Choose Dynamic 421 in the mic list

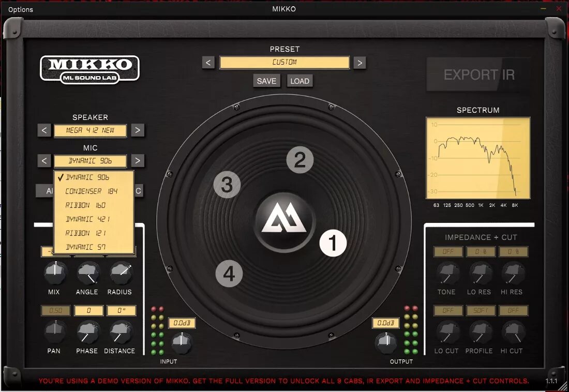click(94, 219)
